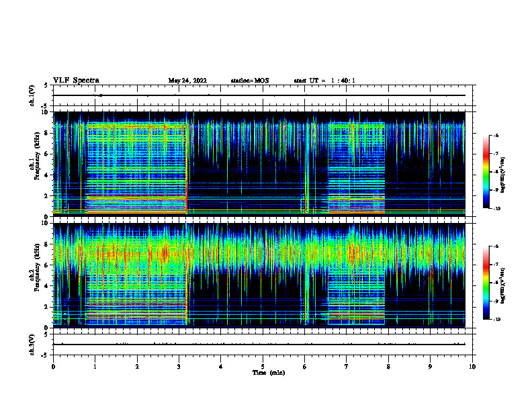Image resolution: width=532 pixels, height=411 pixels.
Task: Click the ch.2 color bar's log(PSD) label
Action: tap(503, 285)
